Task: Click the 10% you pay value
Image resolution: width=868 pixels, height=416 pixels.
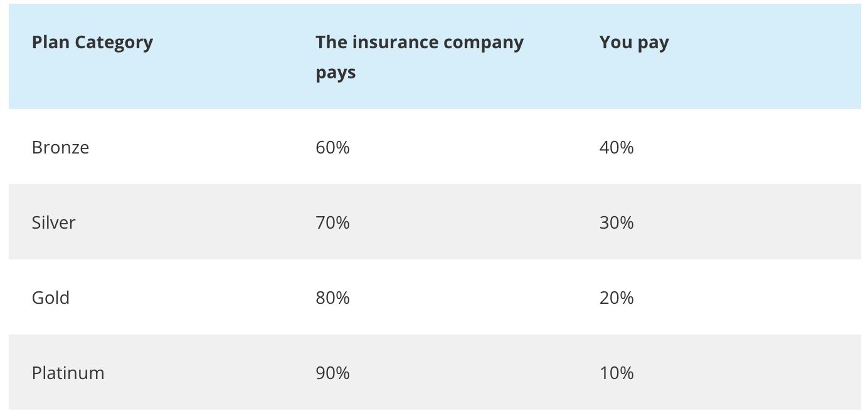Action: click(617, 373)
